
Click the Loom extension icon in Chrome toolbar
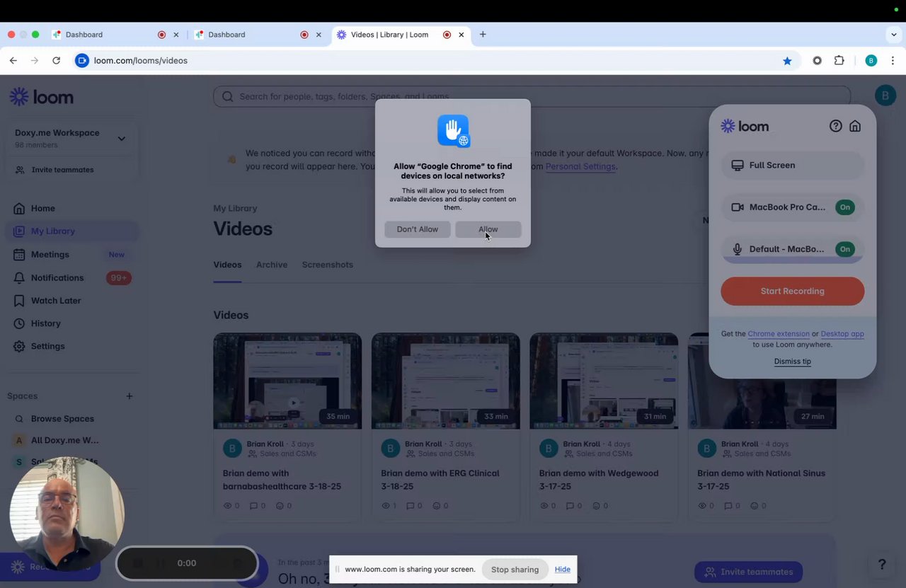(818, 61)
